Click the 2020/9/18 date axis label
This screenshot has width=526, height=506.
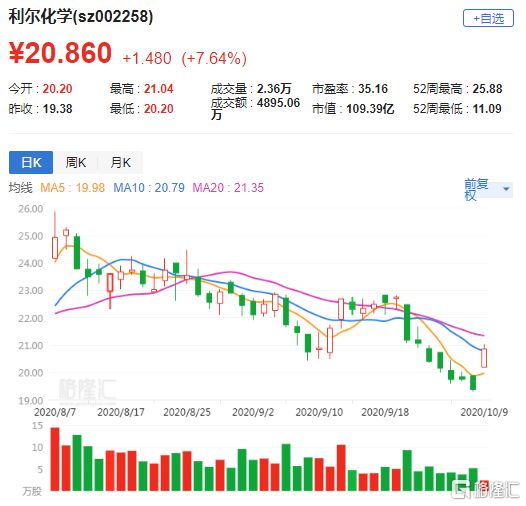(385, 412)
